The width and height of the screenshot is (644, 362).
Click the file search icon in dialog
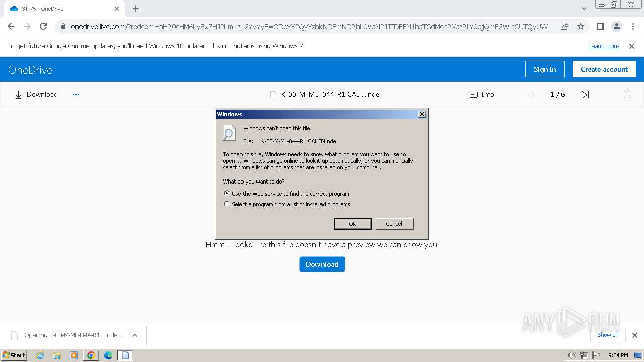pos(229,133)
